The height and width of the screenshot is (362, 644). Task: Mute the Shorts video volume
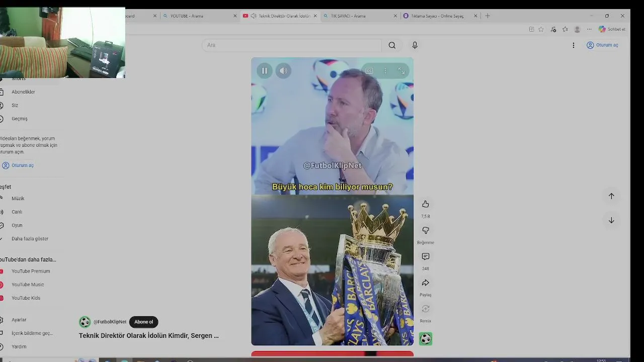click(x=283, y=71)
